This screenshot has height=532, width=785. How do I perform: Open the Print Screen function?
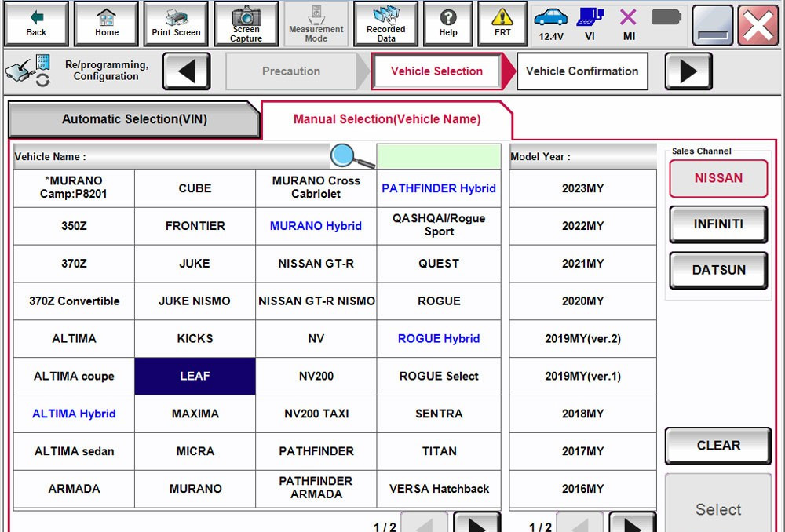coord(176,24)
